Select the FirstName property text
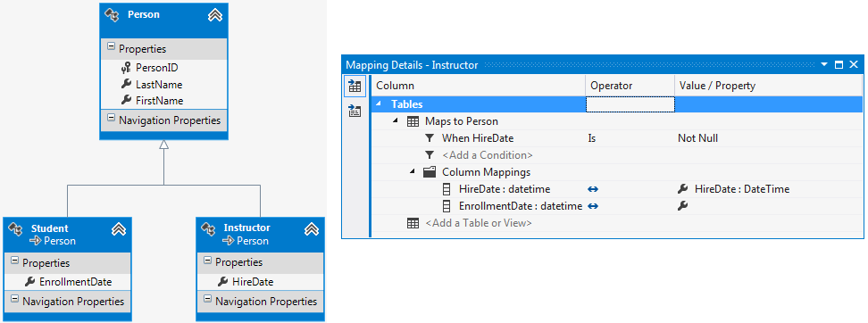The width and height of the screenshot is (868, 323). (160, 101)
